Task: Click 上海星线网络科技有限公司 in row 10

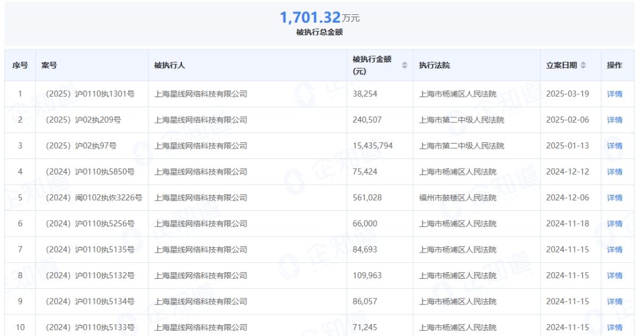Action: (201, 328)
